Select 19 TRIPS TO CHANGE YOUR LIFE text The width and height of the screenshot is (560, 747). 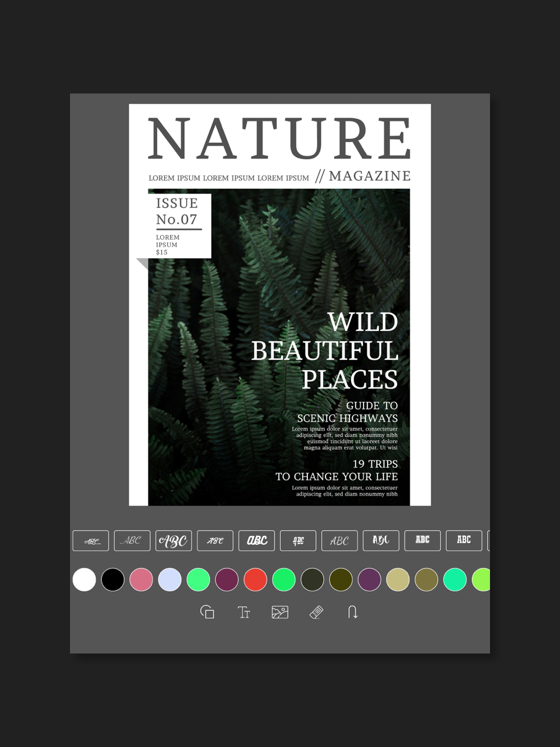337,470
